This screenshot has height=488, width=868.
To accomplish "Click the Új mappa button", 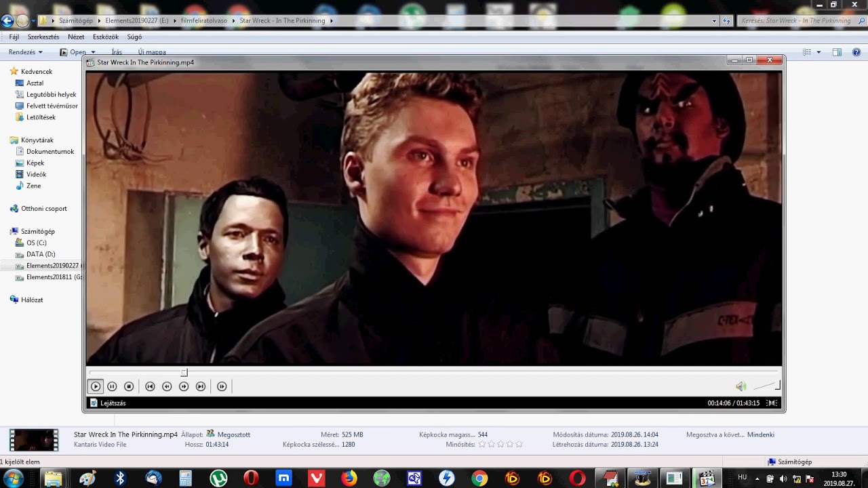I will 152,52.
